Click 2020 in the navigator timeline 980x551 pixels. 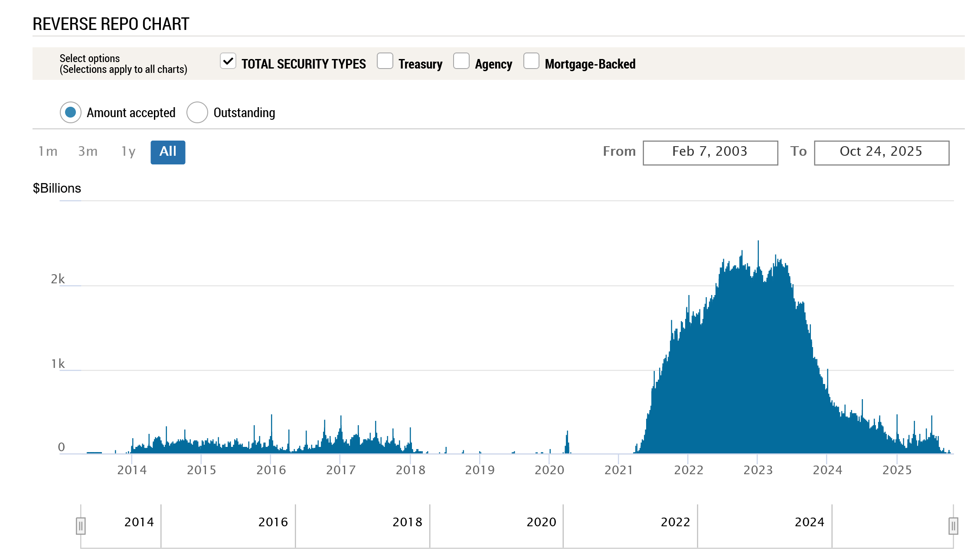pyautogui.click(x=541, y=522)
